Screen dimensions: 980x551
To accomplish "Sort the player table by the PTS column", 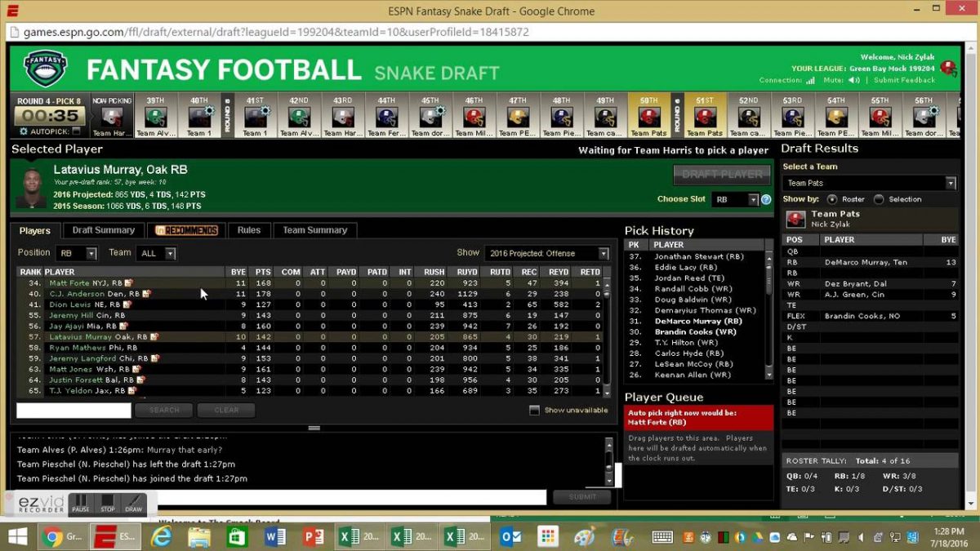I will [263, 272].
